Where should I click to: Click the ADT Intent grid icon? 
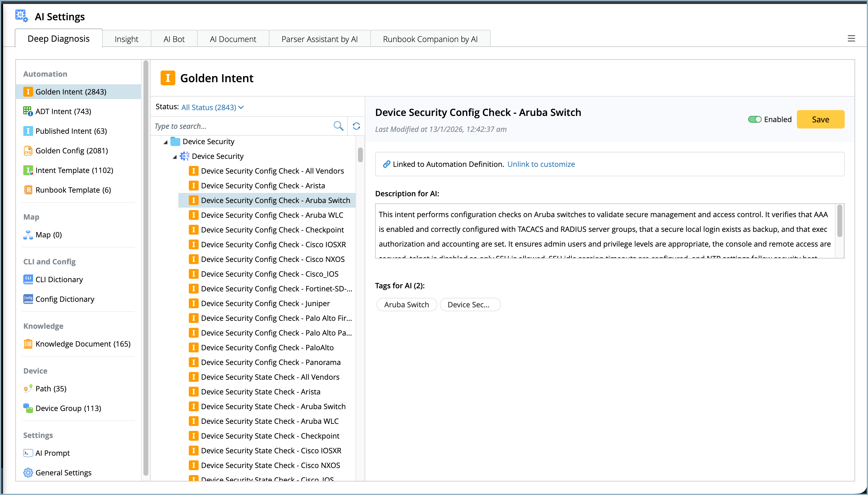pyautogui.click(x=28, y=111)
